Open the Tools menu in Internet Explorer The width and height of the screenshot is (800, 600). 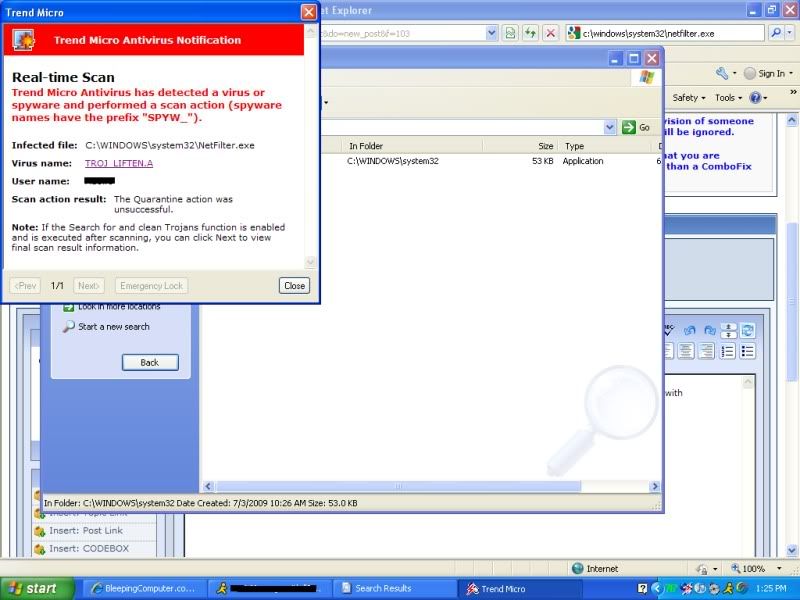728,97
